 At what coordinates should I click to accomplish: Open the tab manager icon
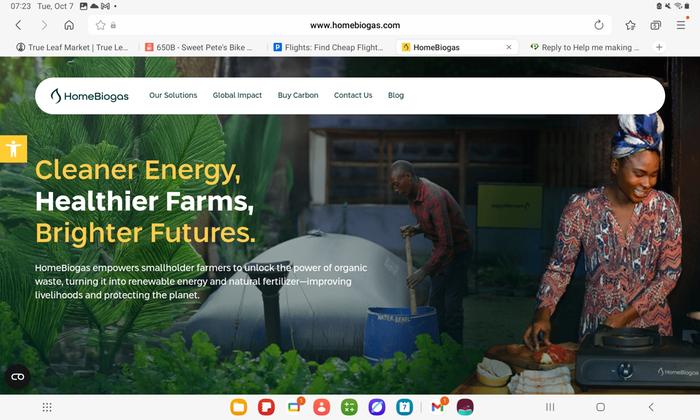655,25
